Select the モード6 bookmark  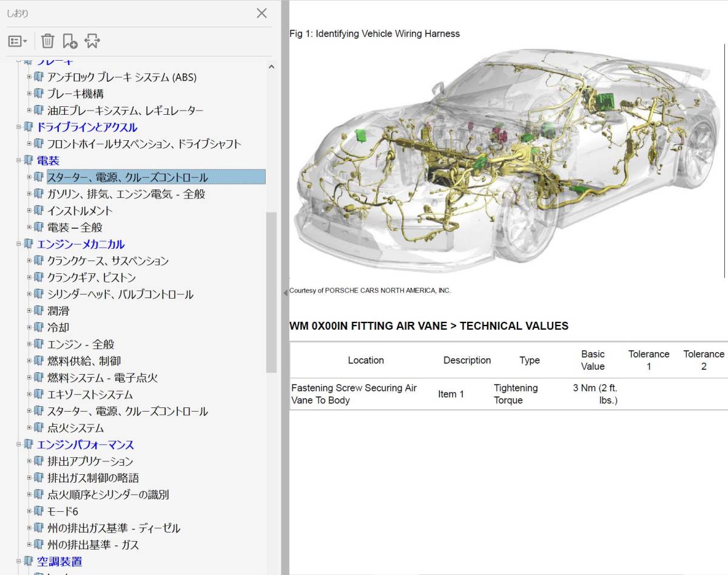(62, 511)
